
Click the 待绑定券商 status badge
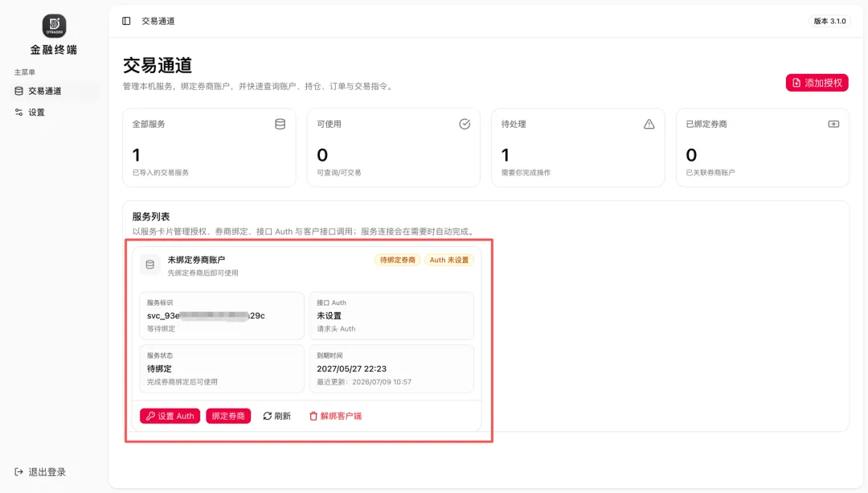coord(398,260)
